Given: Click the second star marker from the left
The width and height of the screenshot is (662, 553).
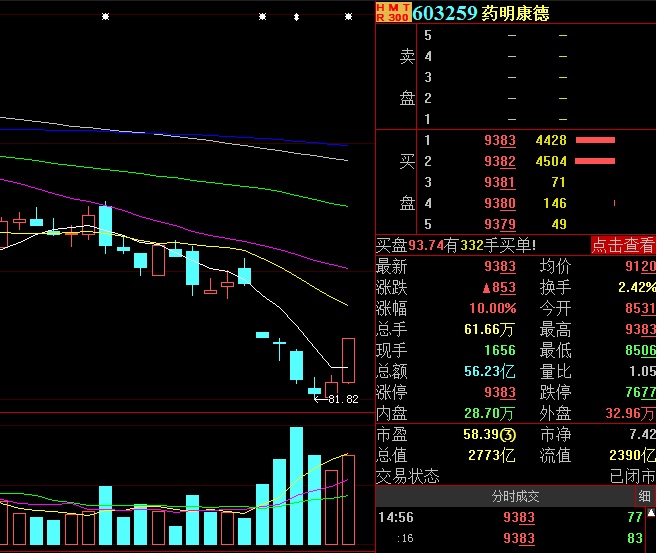Looking at the screenshot, I should (x=262, y=17).
